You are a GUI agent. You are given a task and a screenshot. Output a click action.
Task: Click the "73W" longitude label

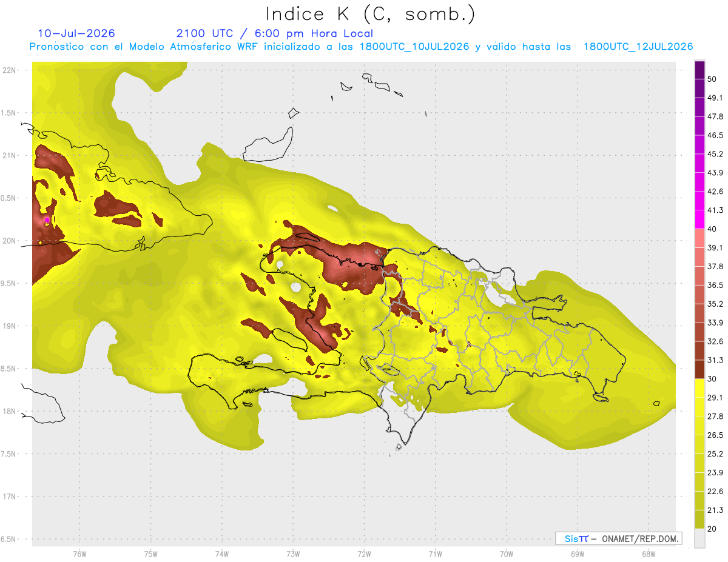pos(293,554)
